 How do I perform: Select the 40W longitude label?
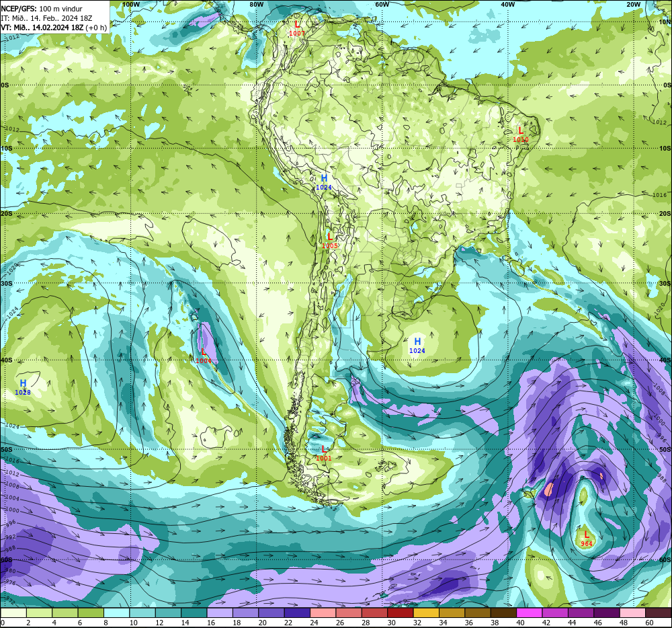point(507,4)
